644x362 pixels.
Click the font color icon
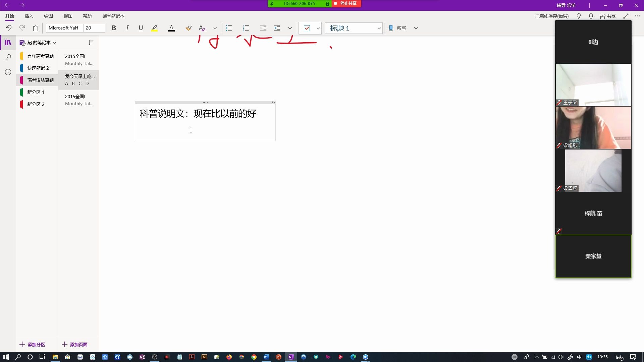click(172, 28)
